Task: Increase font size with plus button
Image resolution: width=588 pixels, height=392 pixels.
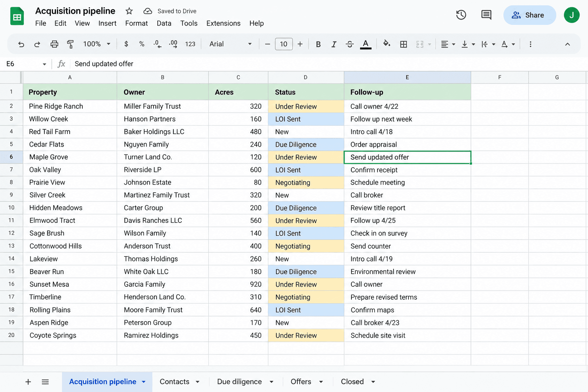Action: [x=300, y=44]
